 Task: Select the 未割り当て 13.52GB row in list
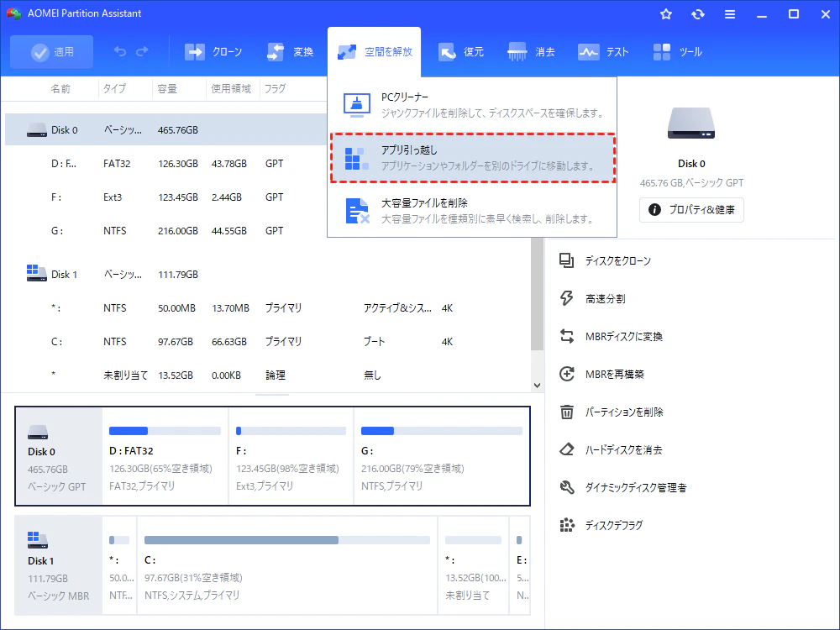(x=268, y=375)
